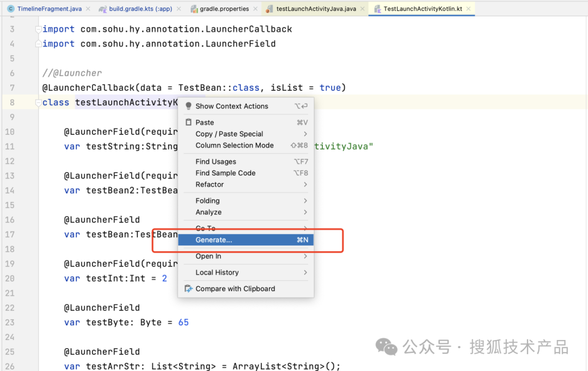Switch to the TimelineFragment.java tab
The image size is (588, 371).
[x=49, y=9]
